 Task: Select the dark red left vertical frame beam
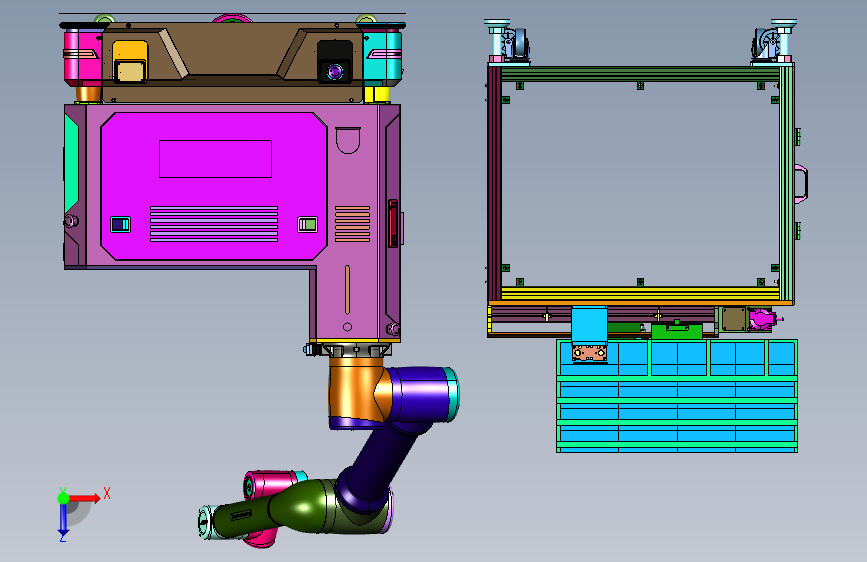click(494, 183)
